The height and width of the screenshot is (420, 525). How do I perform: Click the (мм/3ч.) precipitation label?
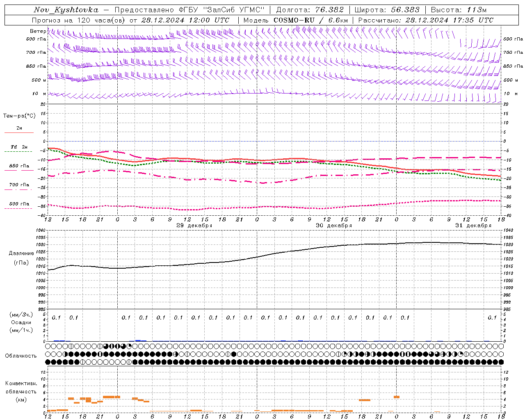click(x=21, y=315)
